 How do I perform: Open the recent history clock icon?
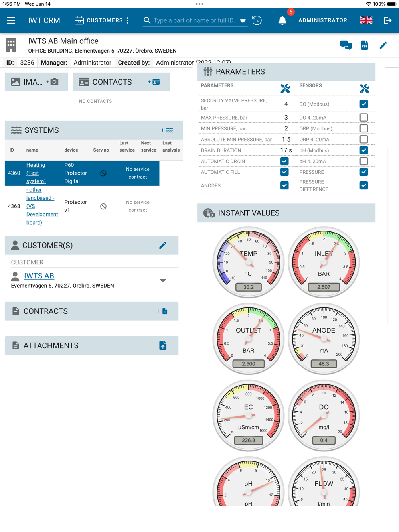pyautogui.click(x=257, y=20)
